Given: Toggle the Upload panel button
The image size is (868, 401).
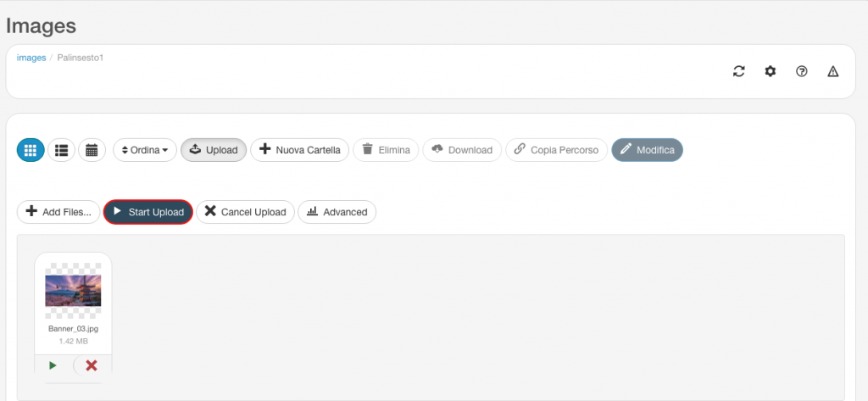Looking at the screenshot, I should pyautogui.click(x=214, y=150).
